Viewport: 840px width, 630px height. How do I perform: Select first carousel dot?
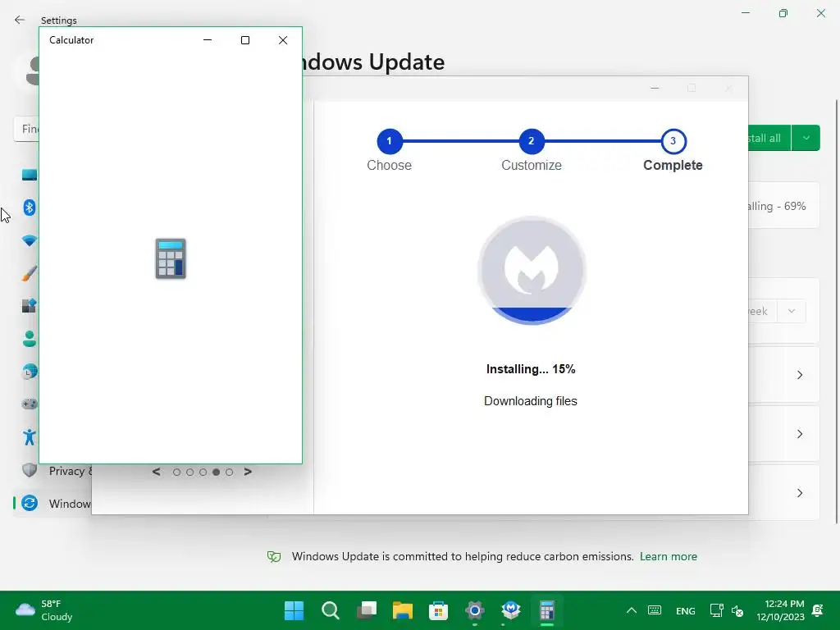(x=177, y=472)
